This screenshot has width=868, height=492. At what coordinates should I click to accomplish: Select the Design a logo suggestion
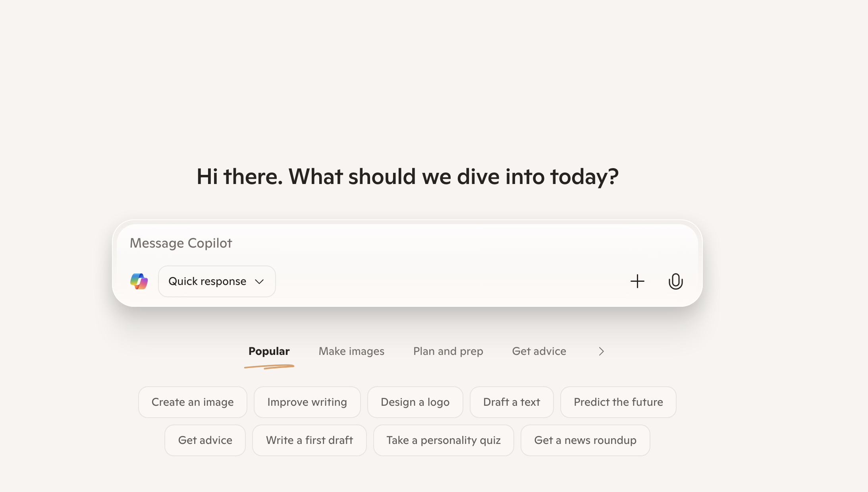415,402
